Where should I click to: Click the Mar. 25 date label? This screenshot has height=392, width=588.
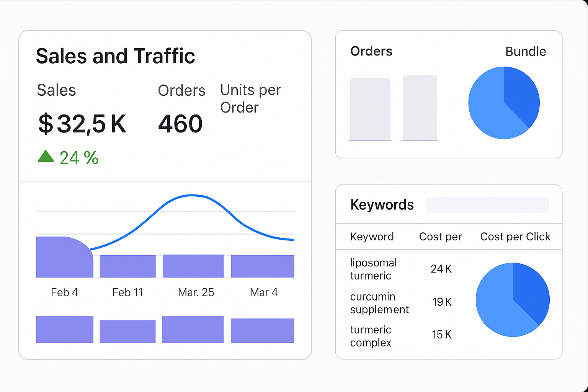(x=196, y=292)
